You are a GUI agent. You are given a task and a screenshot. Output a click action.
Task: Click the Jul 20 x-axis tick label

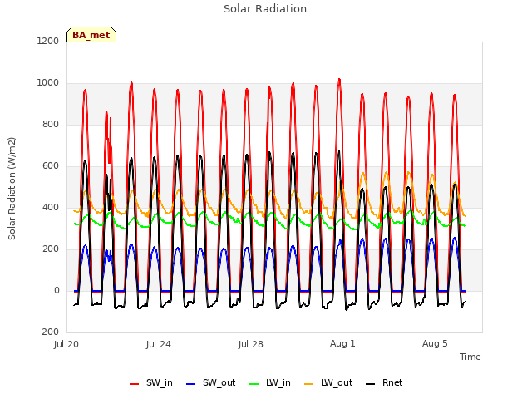click(66, 344)
